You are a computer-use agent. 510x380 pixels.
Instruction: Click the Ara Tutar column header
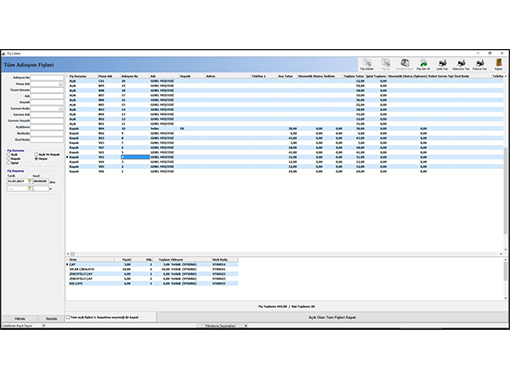pyautogui.click(x=287, y=76)
